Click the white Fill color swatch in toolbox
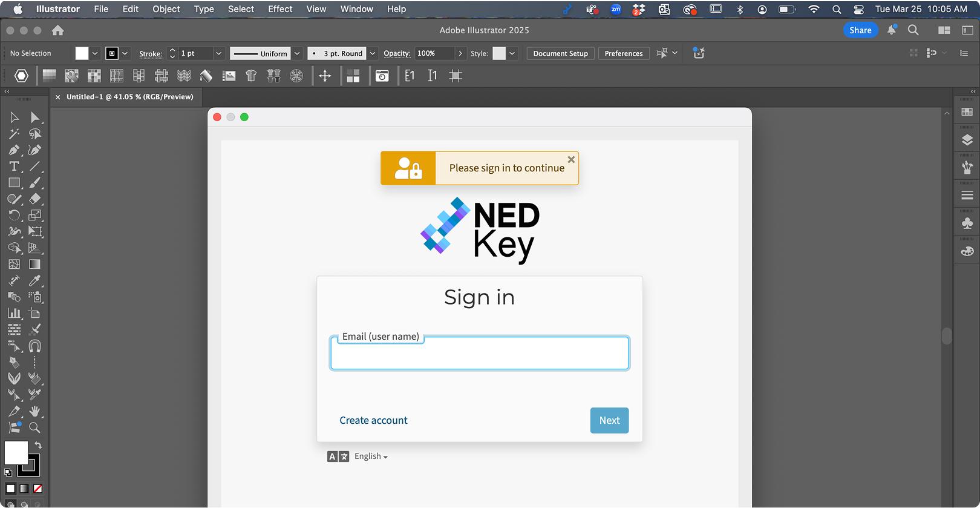This screenshot has width=980, height=508. [16, 453]
